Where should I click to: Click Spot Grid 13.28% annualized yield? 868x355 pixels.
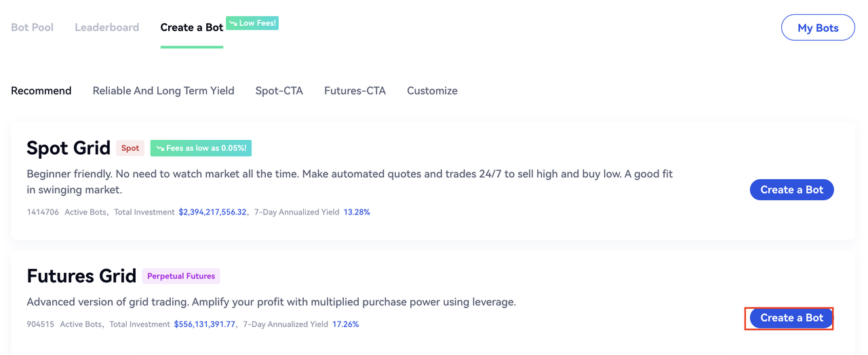point(357,212)
